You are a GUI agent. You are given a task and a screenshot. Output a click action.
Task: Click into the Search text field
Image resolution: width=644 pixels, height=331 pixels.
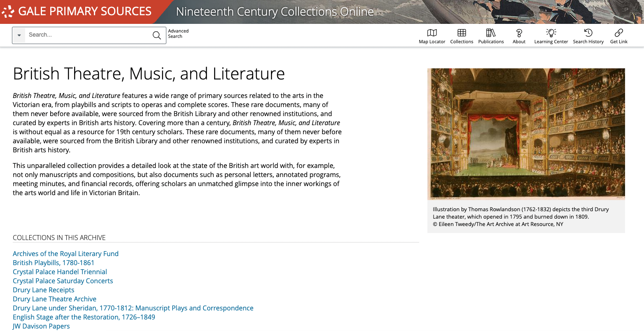coord(88,35)
